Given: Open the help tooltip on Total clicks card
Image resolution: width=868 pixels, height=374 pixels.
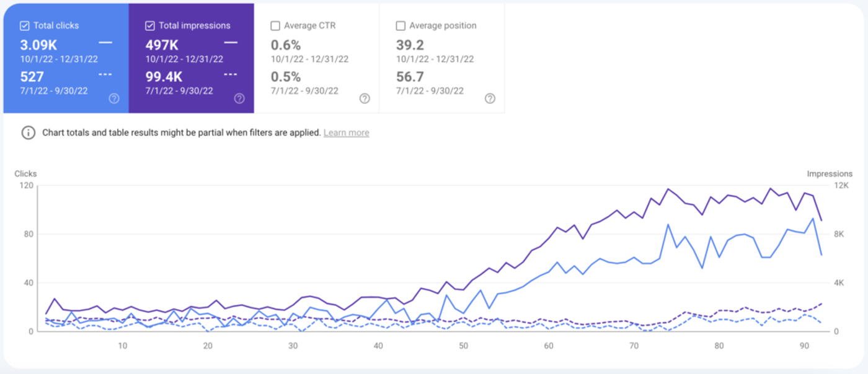Looking at the screenshot, I should click(x=114, y=98).
